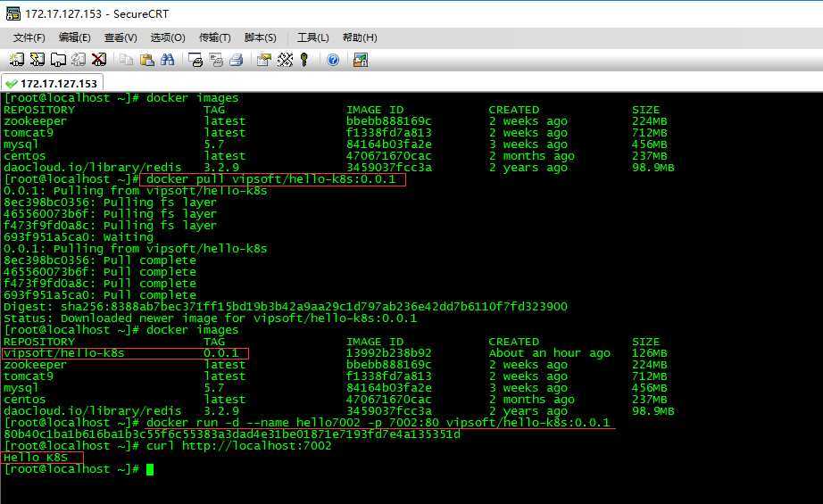Viewport: 823px width, 504px height.
Task: Click the Disconnect red X icon
Action: tap(99, 60)
